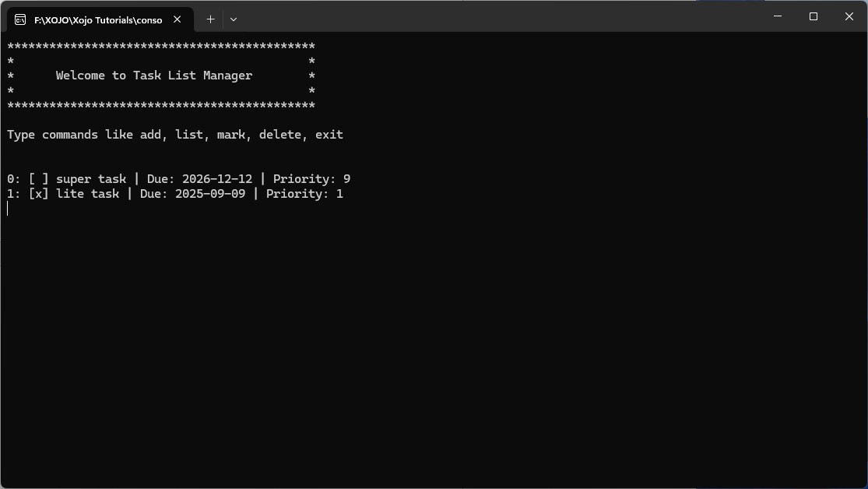Open the new tab dropdown chevron
The height and width of the screenshot is (489, 868).
(233, 19)
